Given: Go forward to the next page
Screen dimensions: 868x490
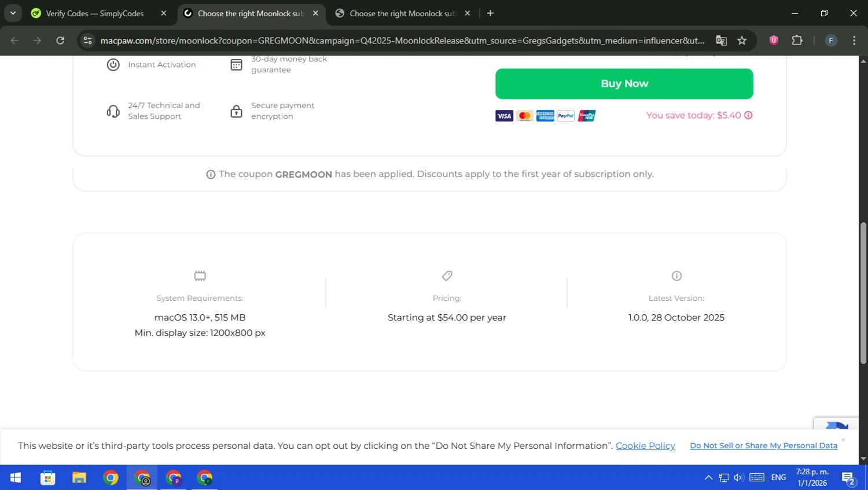Looking at the screenshot, I should (37, 40).
